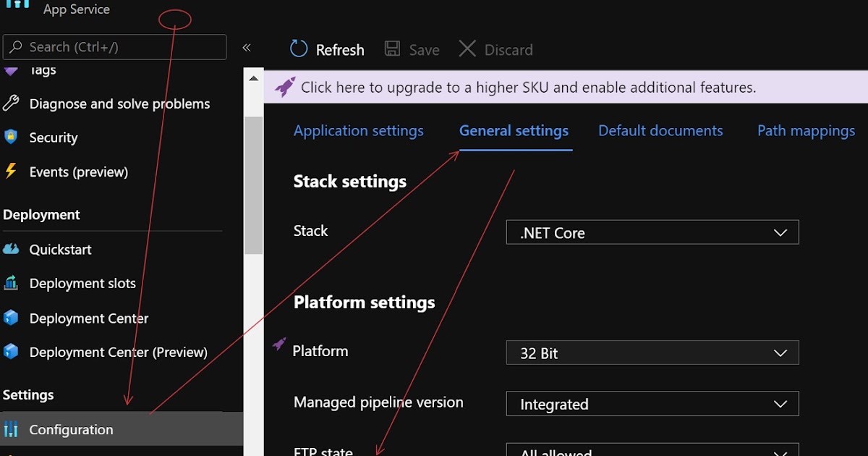
Task: Collapse the sidebar with the double chevron
Action: (247, 48)
